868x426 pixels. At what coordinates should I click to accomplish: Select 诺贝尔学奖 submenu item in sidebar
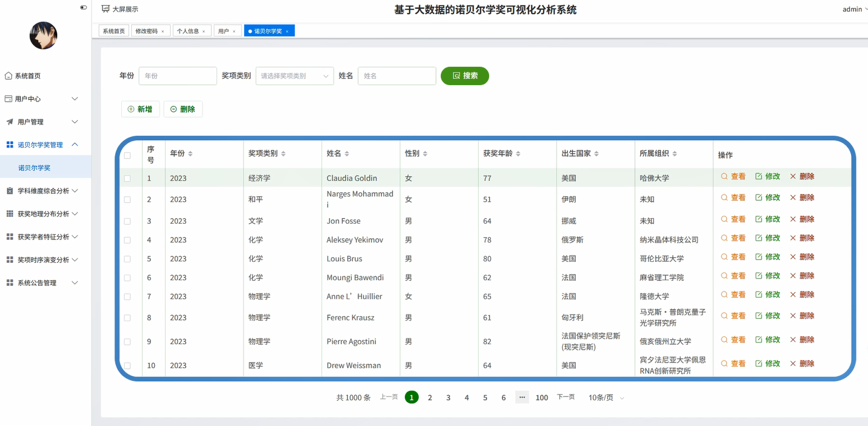45,168
